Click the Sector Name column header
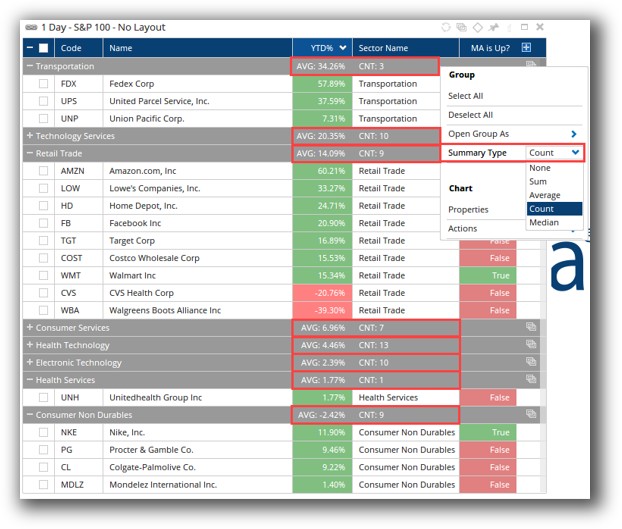The height and width of the screenshot is (529, 622). (x=383, y=47)
